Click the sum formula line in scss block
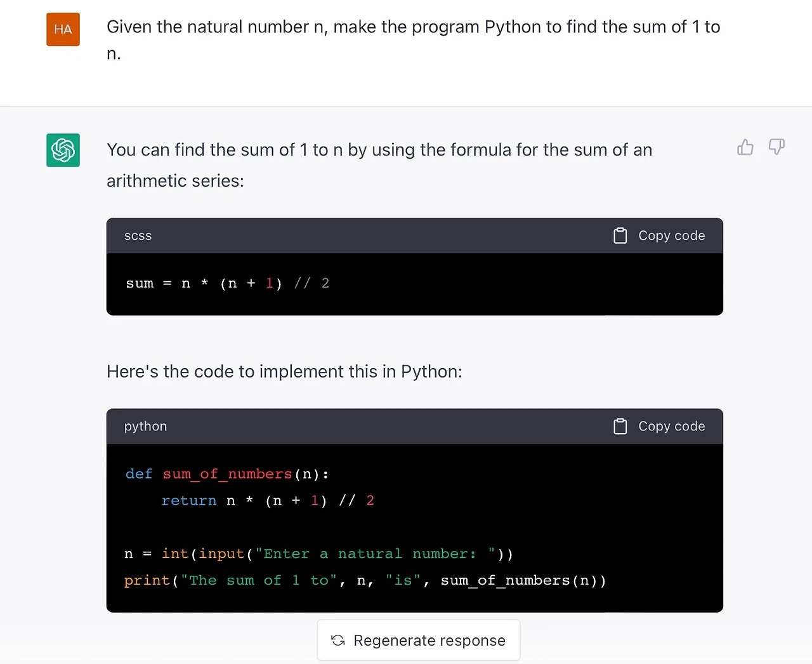Screen dimensions: 812x664 (x=227, y=283)
